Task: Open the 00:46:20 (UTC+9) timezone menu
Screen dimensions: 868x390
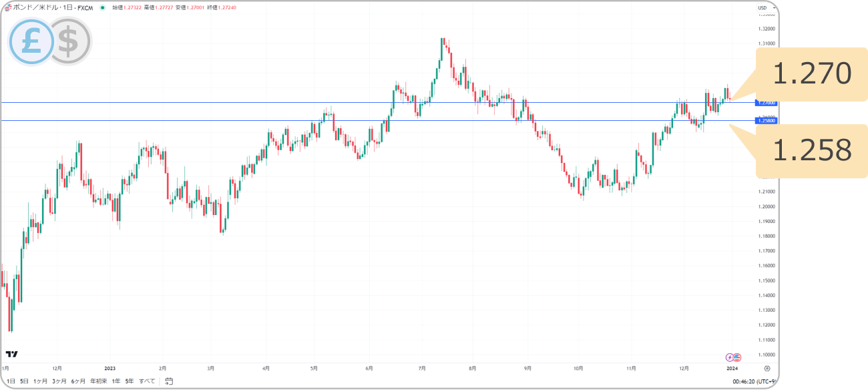Action: pos(753,381)
